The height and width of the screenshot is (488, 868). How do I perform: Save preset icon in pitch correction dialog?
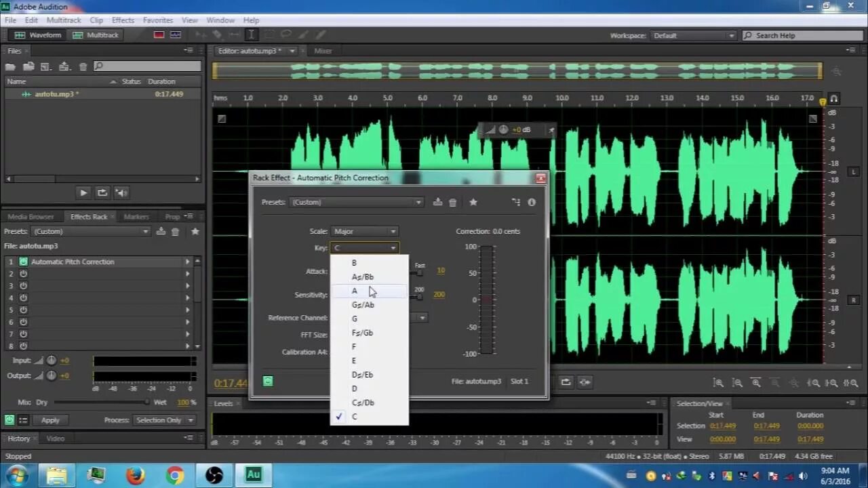pyautogui.click(x=438, y=202)
